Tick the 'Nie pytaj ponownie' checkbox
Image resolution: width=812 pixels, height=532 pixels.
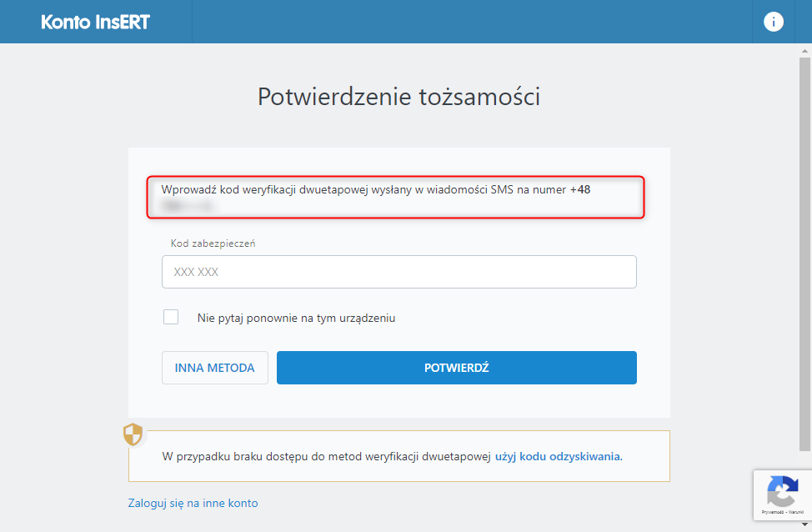point(171,317)
